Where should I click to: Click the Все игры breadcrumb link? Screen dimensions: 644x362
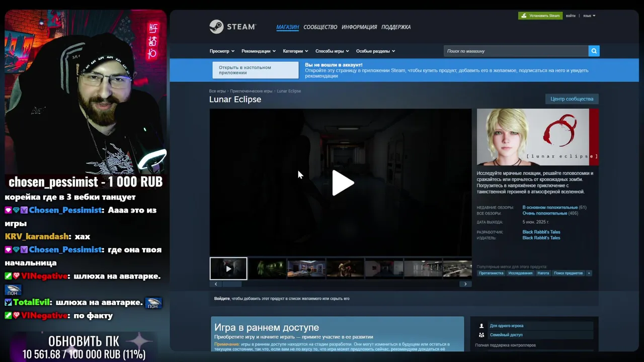click(x=217, y=91)
